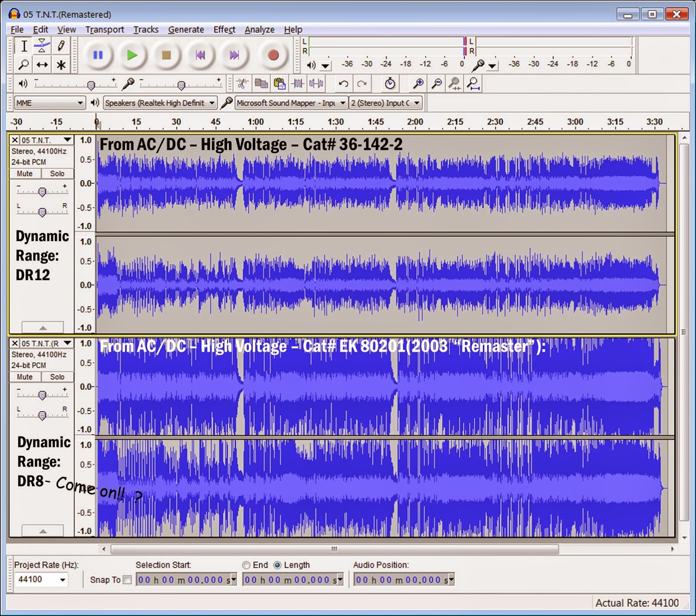696x616 pixels.
Task: Click the Trim audio icon
Action: [298, 83]
